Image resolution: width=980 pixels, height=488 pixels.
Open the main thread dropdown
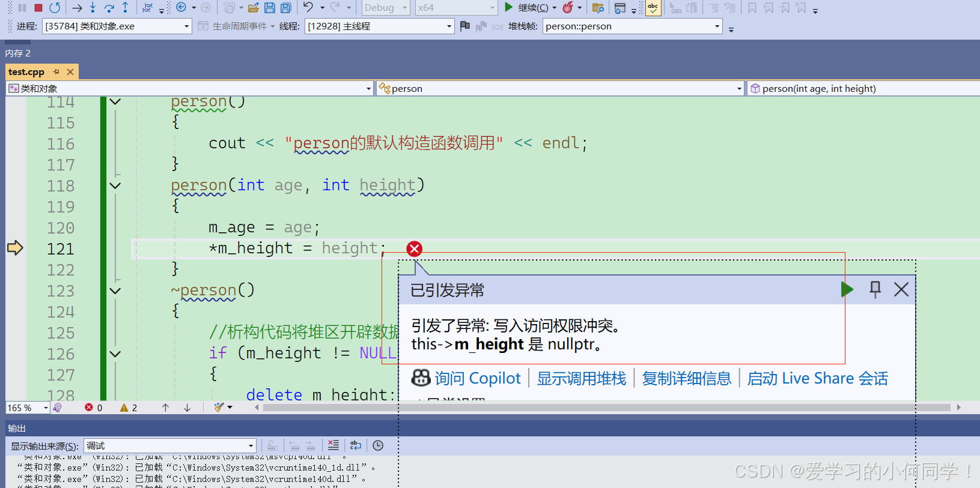pyautogui.click(x=379, y=26)
